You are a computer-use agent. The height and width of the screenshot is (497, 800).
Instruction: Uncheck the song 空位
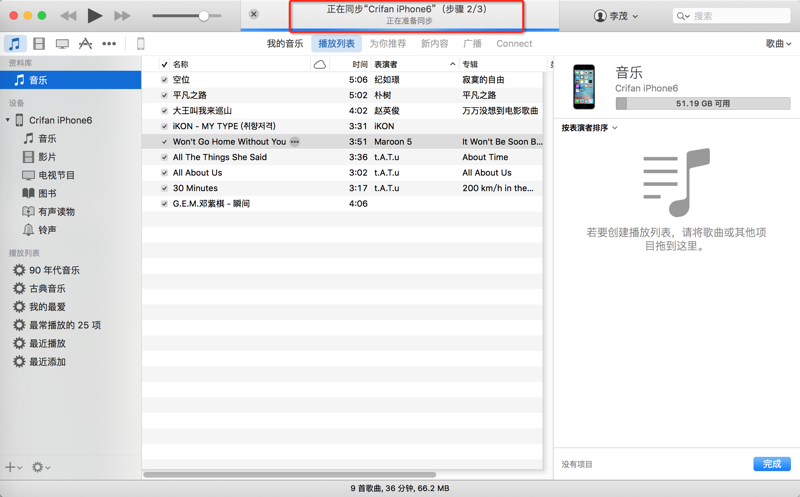point(164,80)
